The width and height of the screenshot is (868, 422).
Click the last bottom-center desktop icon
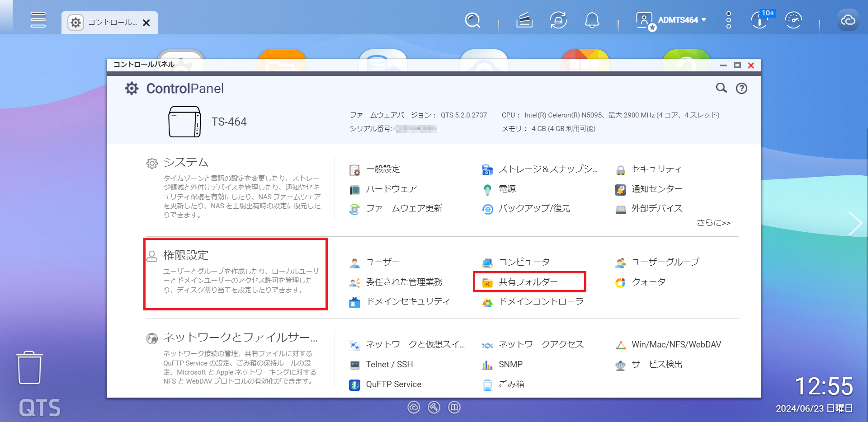pos(454,408)
